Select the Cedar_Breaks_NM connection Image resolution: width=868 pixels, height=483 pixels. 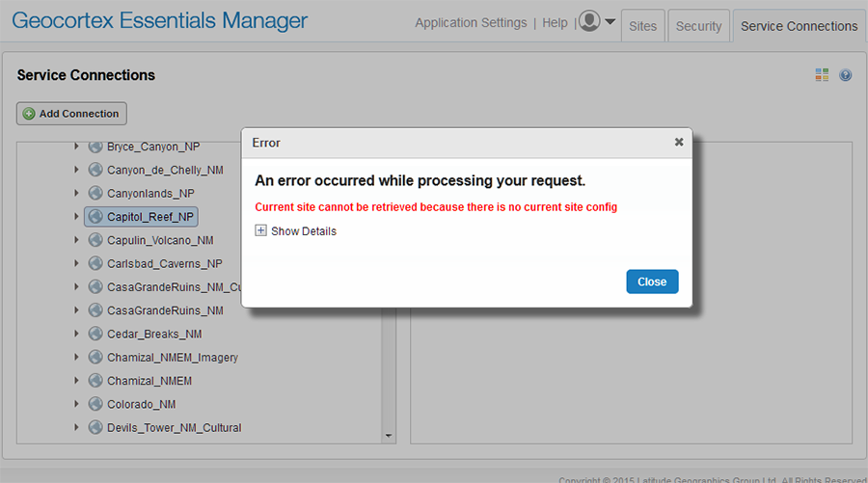[x=154, y=335]
